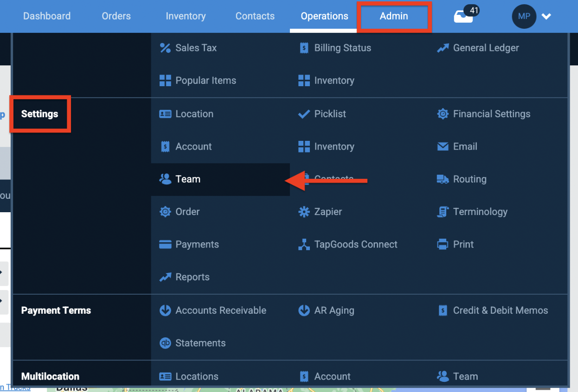Expand the user profile dropdown chevron
This screenshot has width=578, height=392.
point(546,17)
